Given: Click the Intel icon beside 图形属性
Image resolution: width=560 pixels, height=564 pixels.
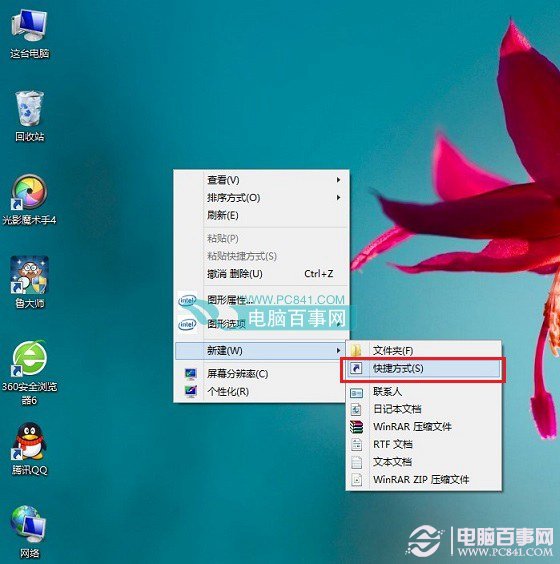Looking at the screenshot, I should click(x=187, y=300).
